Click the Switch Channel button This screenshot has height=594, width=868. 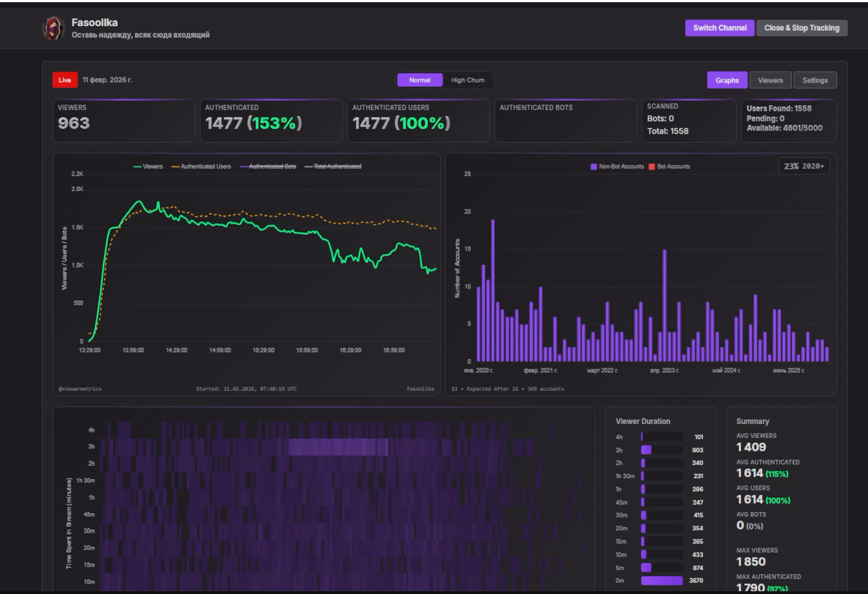coord(720,28)
